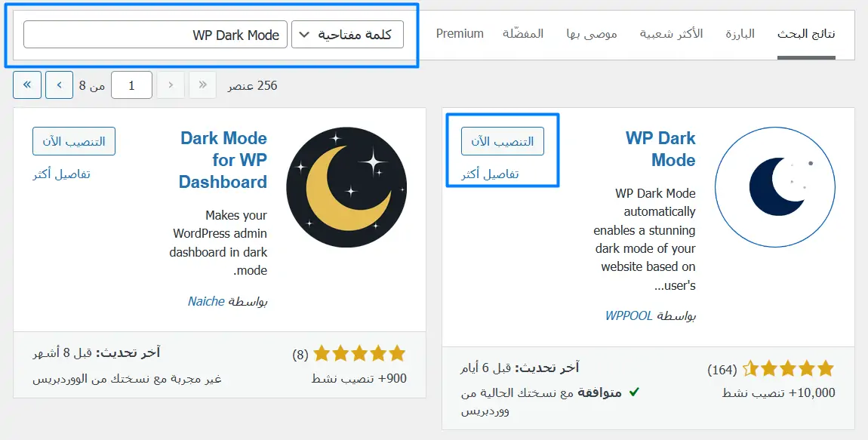Screen dimensions: 868x440
Task: Install Dark Mode for WP Dashboard now
Action: coord(74,142)
